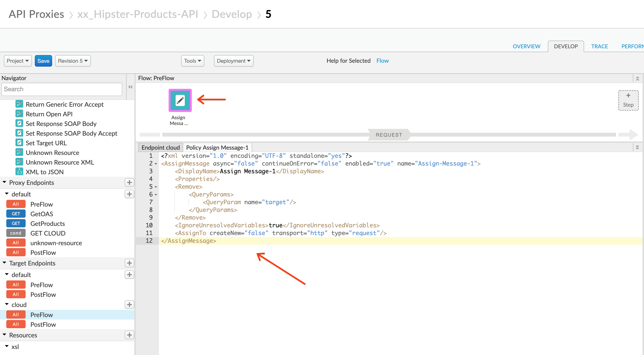Collapse the xsl resources folder
This screenshot has width=644, height=355.
click(7, 346)
